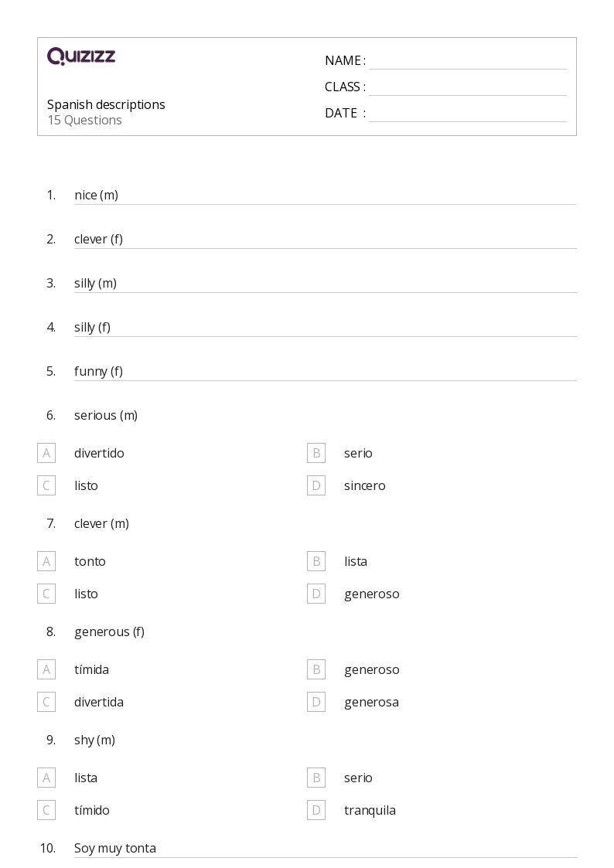The image size is (614, 868).
Task: Click the answer line for funny (f)
Action: coord(326,372)
